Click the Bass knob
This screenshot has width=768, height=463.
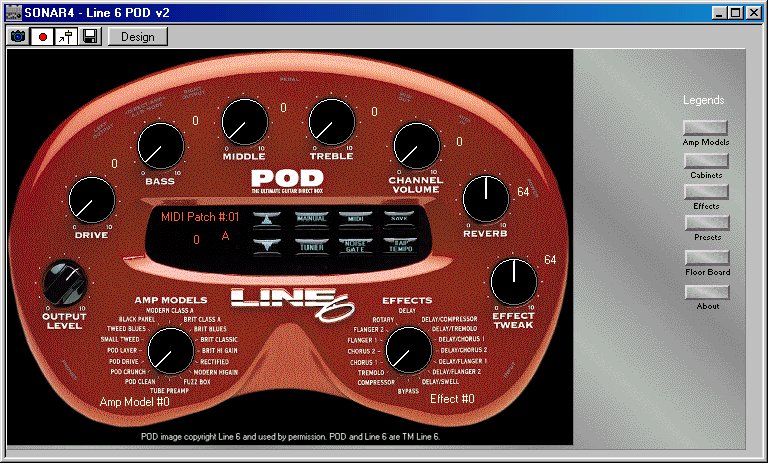coord(161,146)
